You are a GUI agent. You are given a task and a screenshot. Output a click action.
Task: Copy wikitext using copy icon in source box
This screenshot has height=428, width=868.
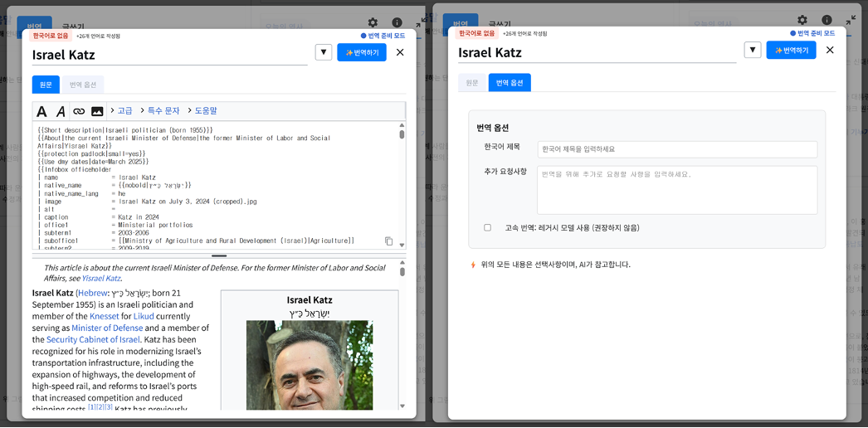coord(389,241)
